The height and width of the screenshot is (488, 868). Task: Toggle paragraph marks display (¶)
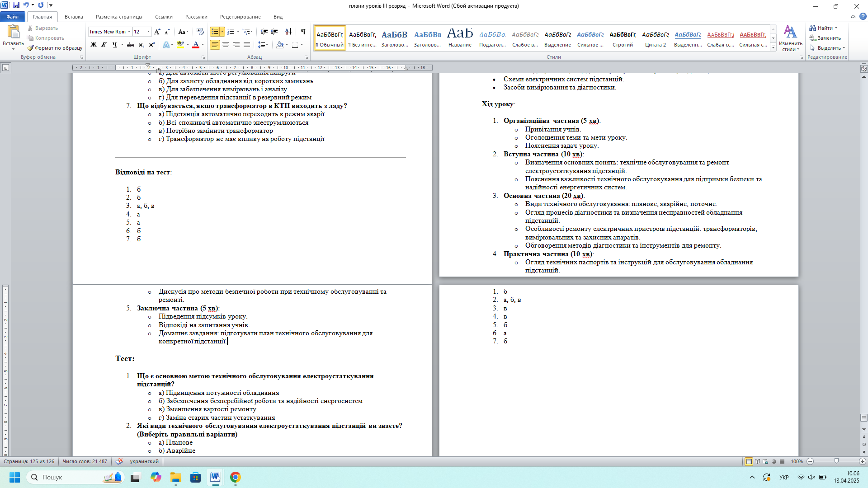(x=303, y=32)
